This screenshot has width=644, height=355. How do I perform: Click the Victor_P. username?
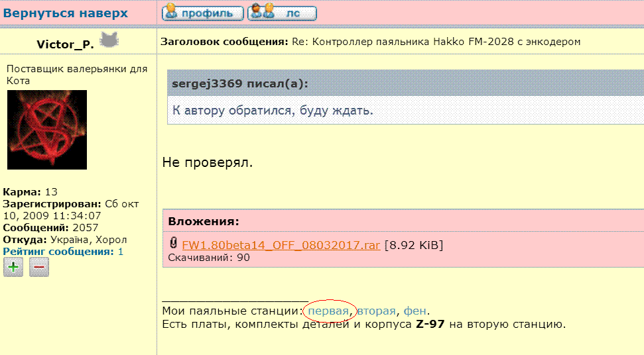65,44
